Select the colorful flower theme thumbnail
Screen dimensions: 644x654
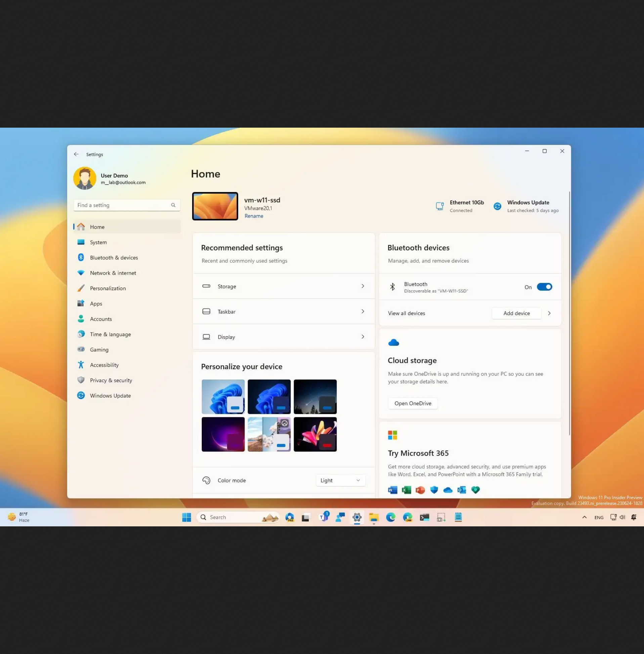click(315, 434)
